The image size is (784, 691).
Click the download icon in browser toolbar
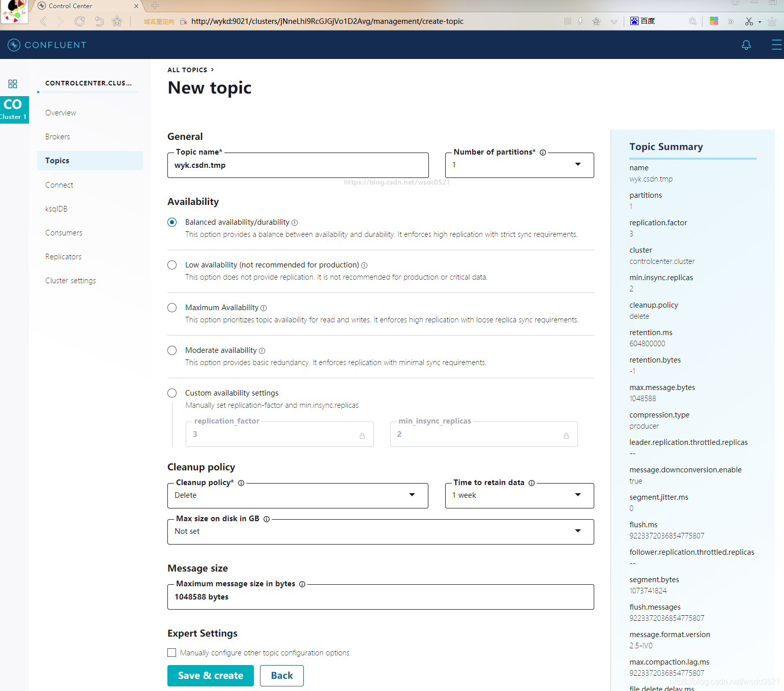tap(772, 21)
